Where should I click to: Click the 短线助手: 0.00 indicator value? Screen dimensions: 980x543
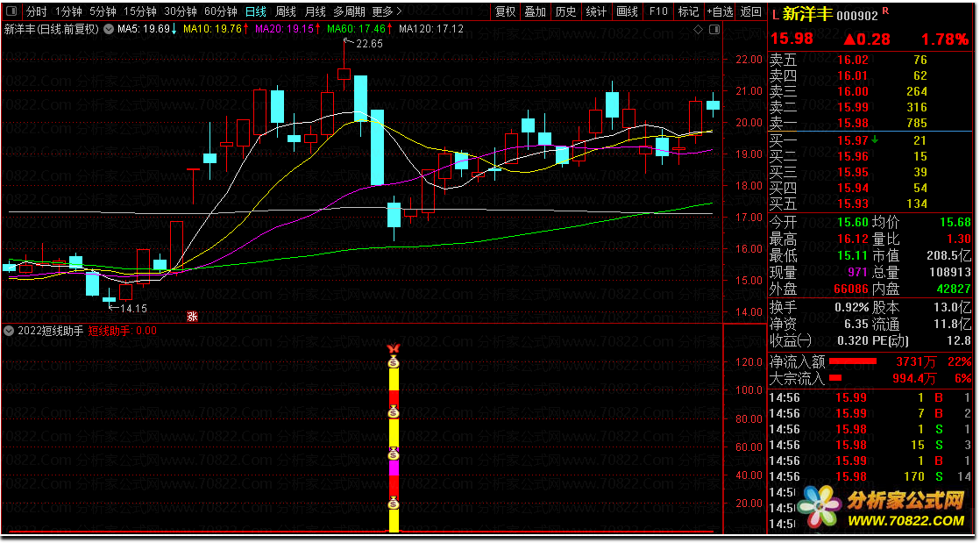click(x=123, y=331)
